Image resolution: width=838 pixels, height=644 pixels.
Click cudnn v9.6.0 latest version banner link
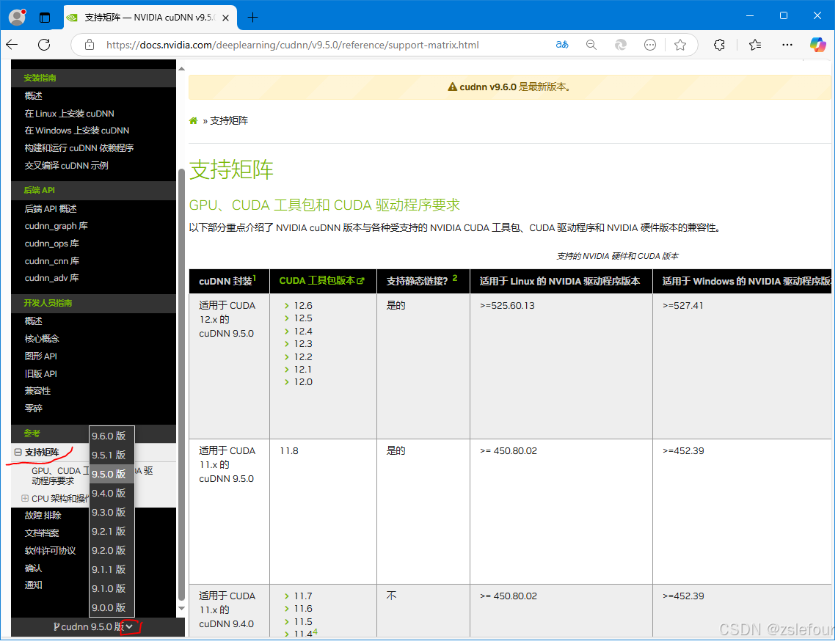click(487, 87)
